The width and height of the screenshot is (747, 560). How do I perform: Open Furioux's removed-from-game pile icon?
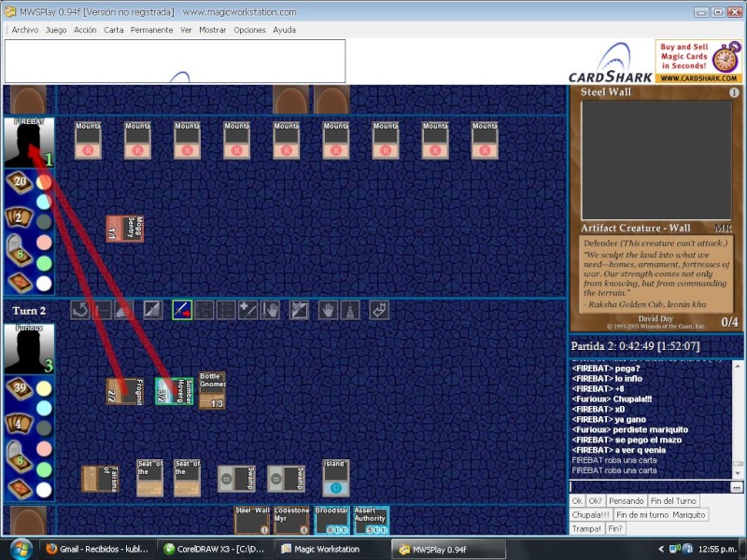(20, 489)
